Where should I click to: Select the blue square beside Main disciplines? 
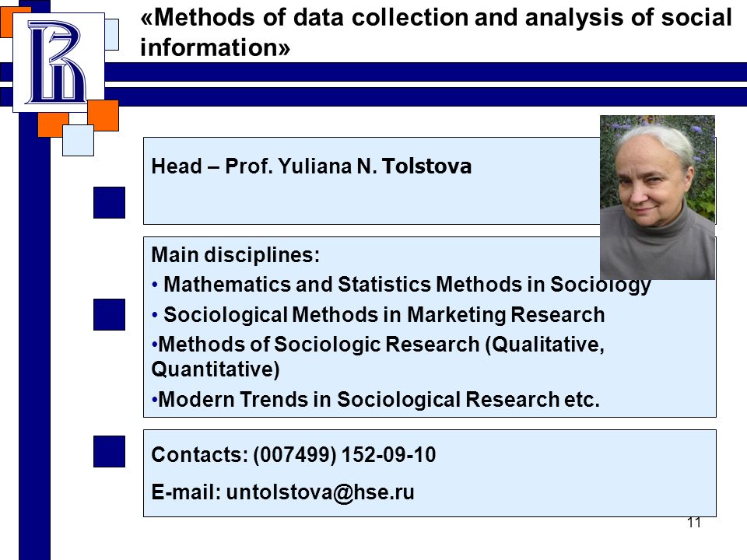click(x=109, y=314)
